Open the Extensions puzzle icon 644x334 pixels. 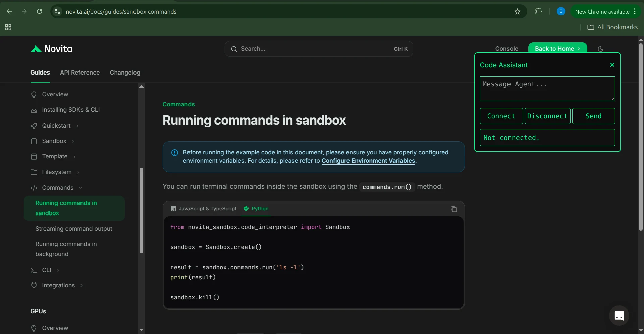coord(538,11)
